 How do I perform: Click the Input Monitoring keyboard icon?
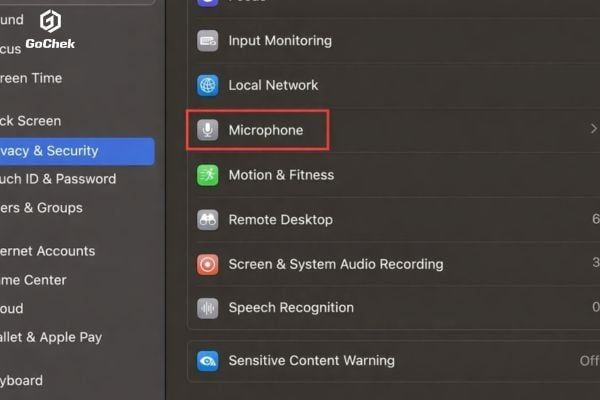(208, 41)
